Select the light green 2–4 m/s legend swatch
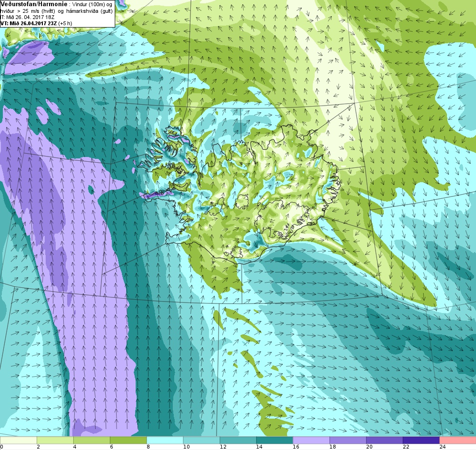476x450 pixels. (x=55, y=440)
